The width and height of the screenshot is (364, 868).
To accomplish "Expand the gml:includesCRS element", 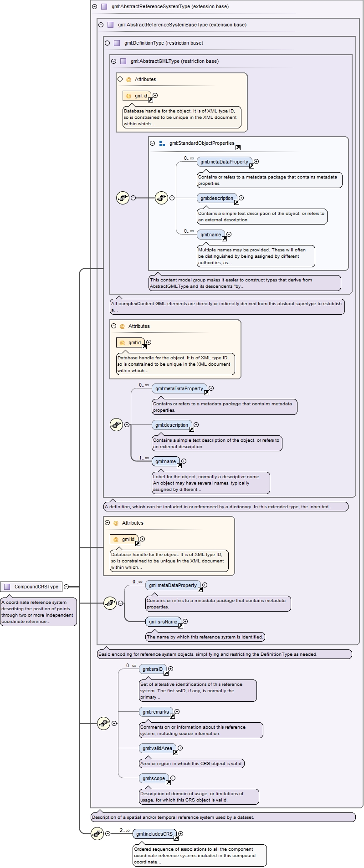I will click(x=181, y=833).
